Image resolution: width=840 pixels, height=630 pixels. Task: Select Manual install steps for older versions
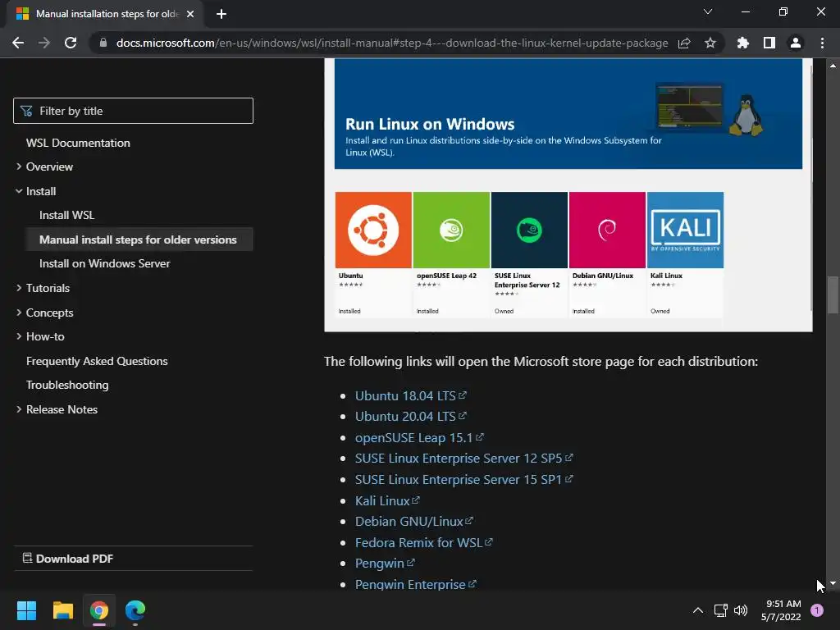point(138,240)
